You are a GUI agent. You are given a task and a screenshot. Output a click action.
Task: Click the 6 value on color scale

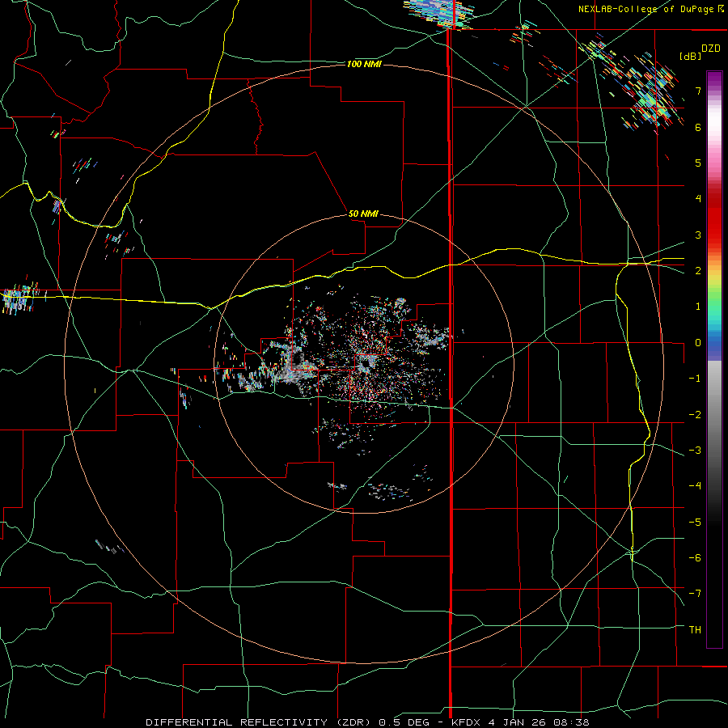point(698,127)
